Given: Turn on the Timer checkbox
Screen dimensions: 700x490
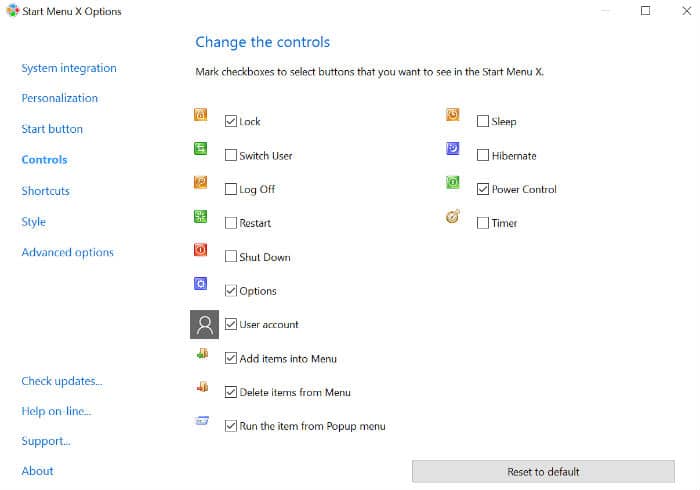Looking at the screenshot, I should click(483, 223).
